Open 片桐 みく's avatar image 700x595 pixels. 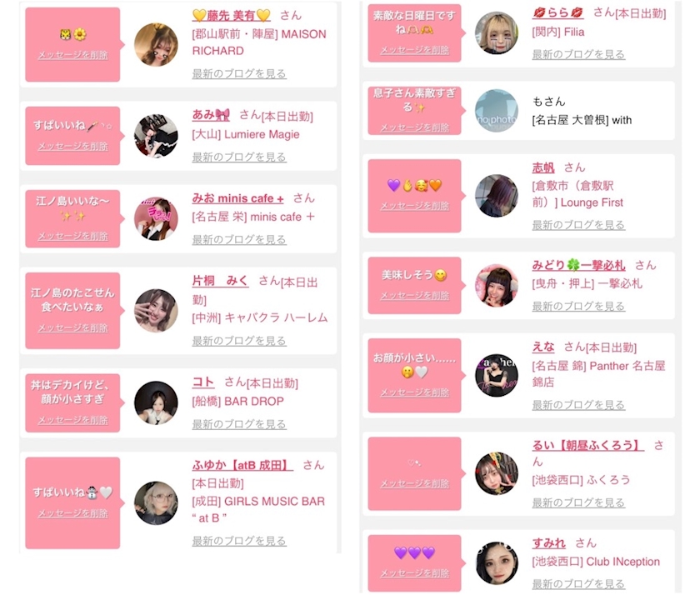click(156, 311)
